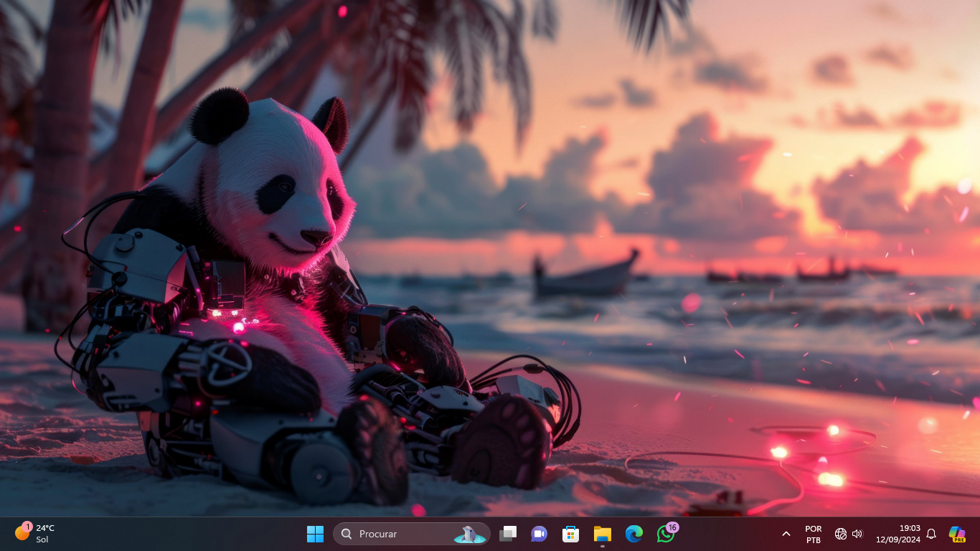The height and width of the screenshot is (551, 980).
Task: Click the show desktop taskbar corner
Action: point(977,534)
